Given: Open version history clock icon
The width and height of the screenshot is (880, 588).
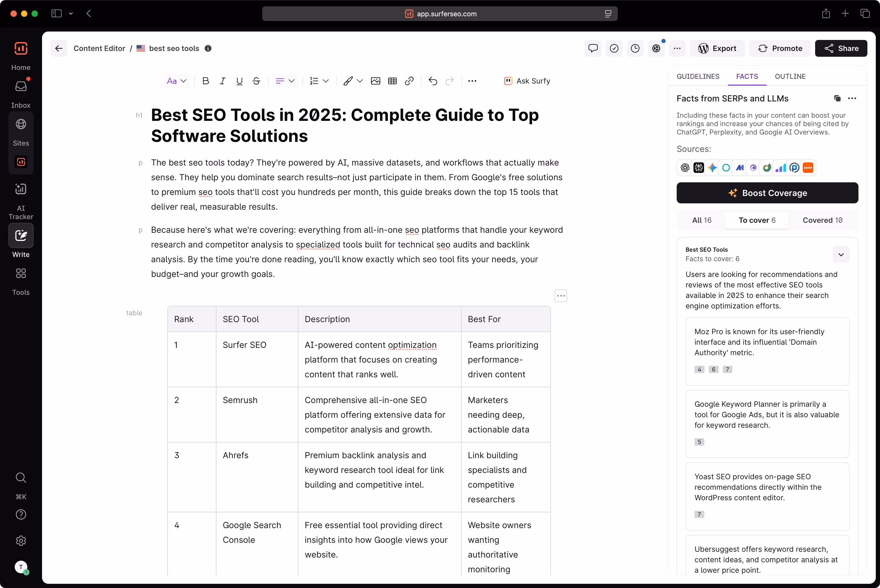Looking at the screenshot, I should pos(635,48).
